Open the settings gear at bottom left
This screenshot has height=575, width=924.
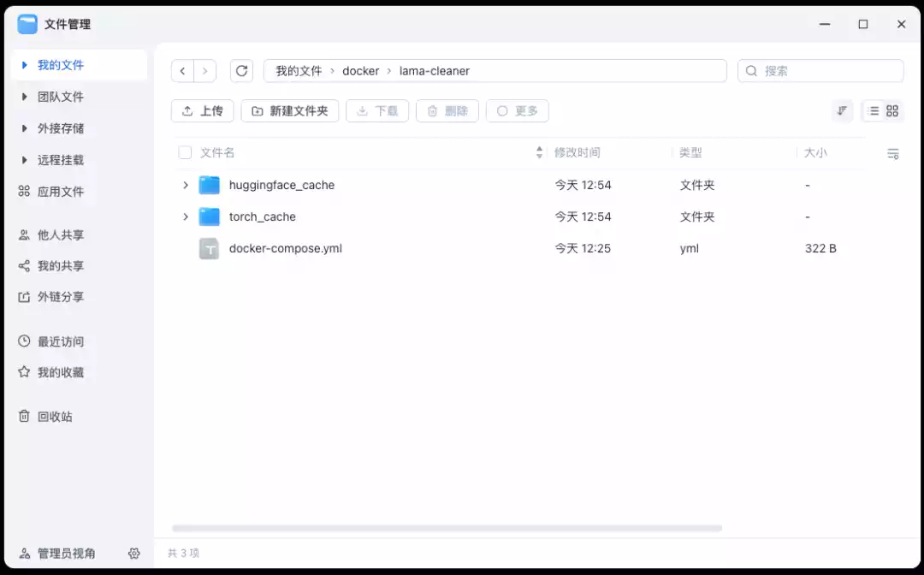(x=134, y=554)
